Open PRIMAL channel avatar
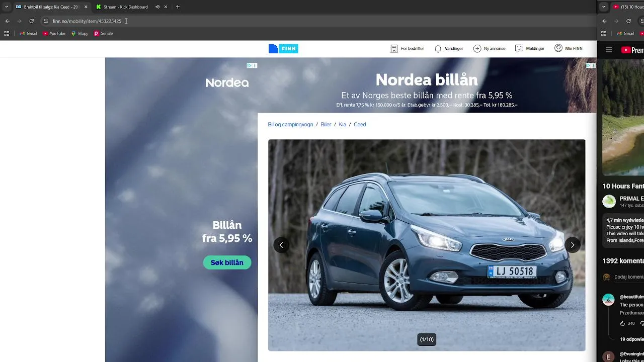 (609, 202)
